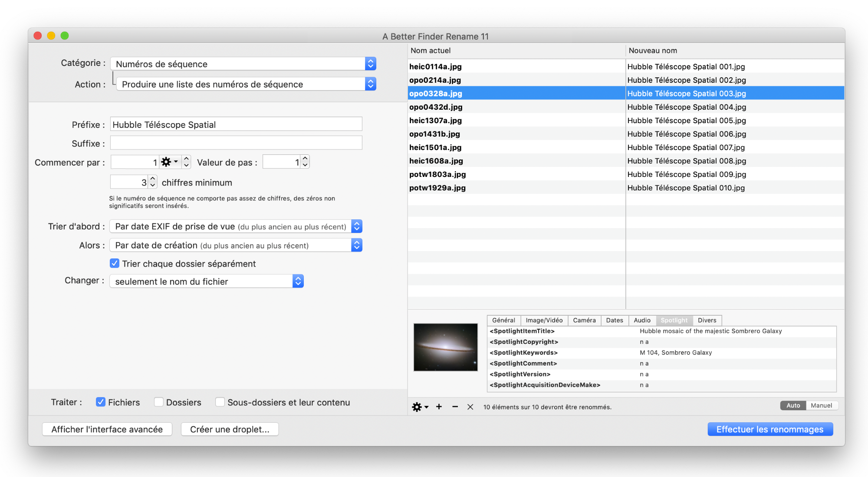
Task: Increase the Commencer par stepper value
Action: pos(187,159)
